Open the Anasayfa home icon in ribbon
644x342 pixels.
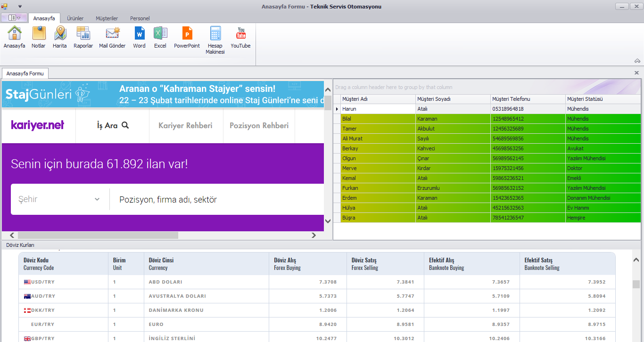point(14,38)
